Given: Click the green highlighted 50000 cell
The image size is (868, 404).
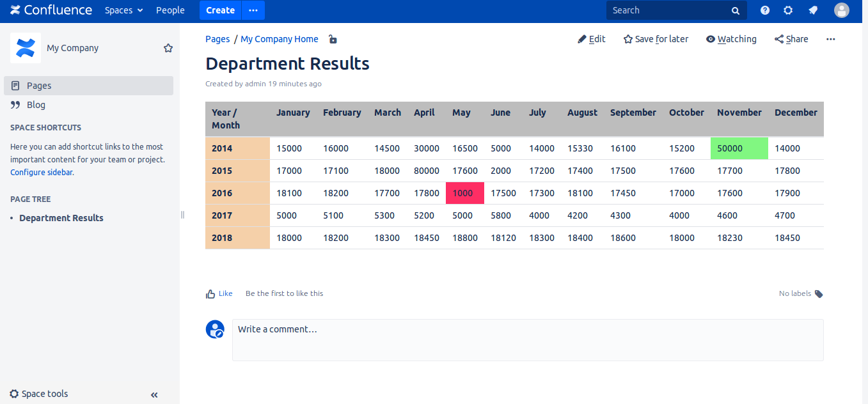Looking at the screenshot, I should 739,148.
